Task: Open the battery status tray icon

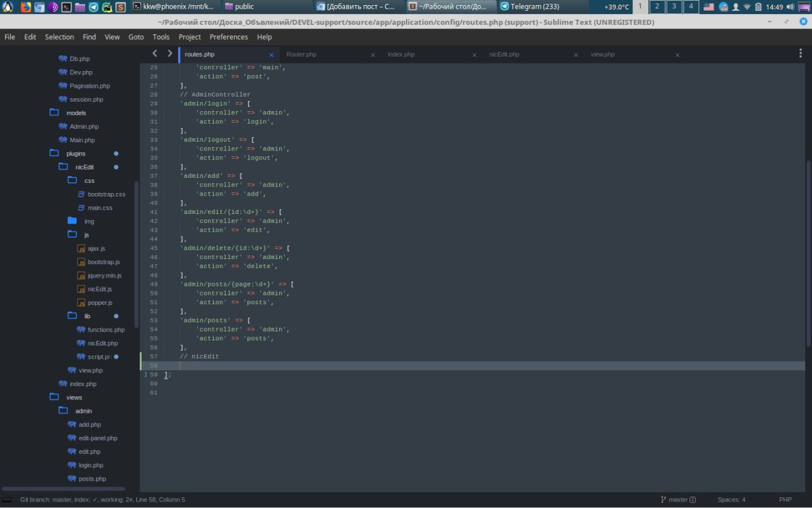Action: point(759,7)
